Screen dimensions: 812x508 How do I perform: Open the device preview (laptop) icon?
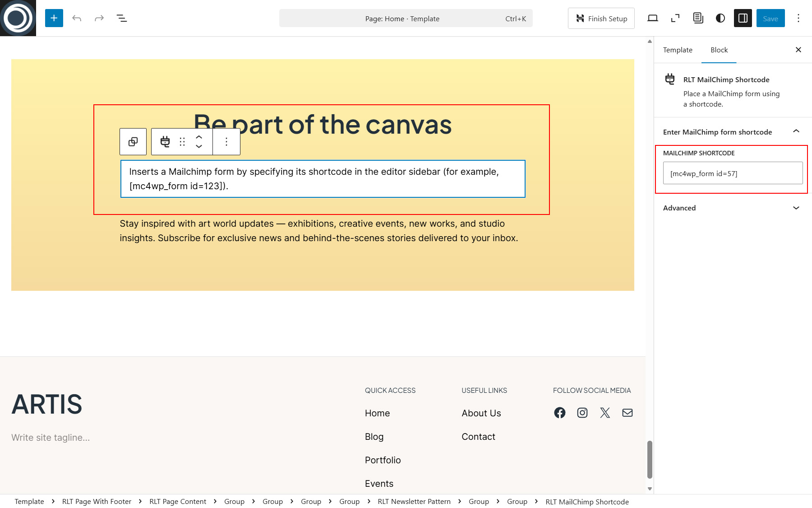(653, 18)
